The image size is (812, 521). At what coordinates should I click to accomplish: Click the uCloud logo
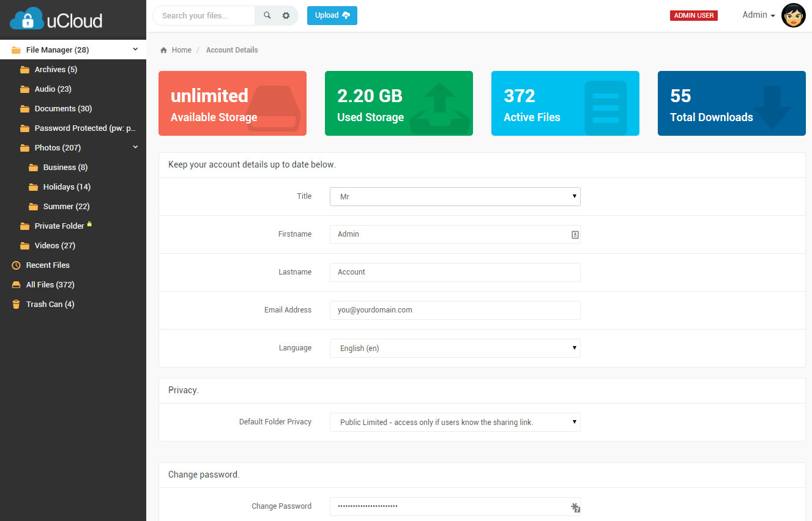(56, 20)
